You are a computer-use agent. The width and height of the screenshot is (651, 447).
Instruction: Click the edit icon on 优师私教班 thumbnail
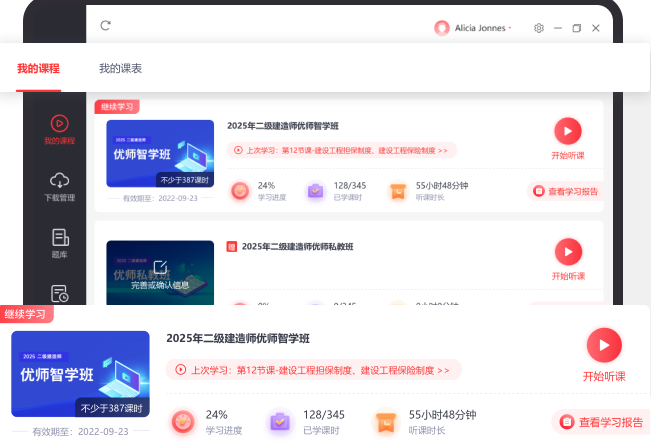(160, 267)
